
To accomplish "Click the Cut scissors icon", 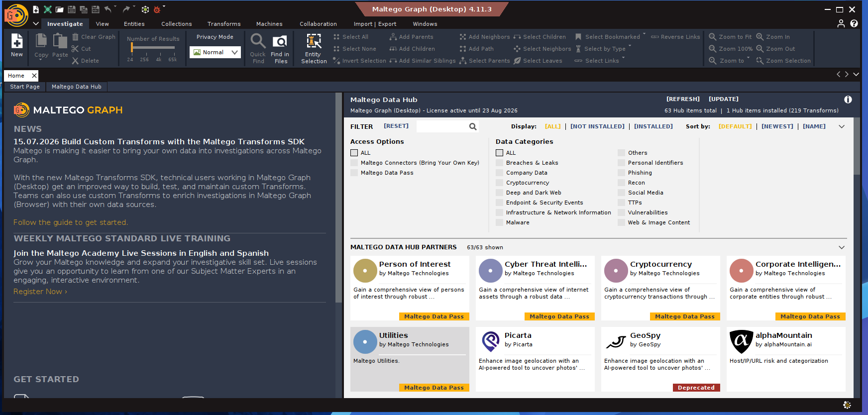I will (75, 49).
